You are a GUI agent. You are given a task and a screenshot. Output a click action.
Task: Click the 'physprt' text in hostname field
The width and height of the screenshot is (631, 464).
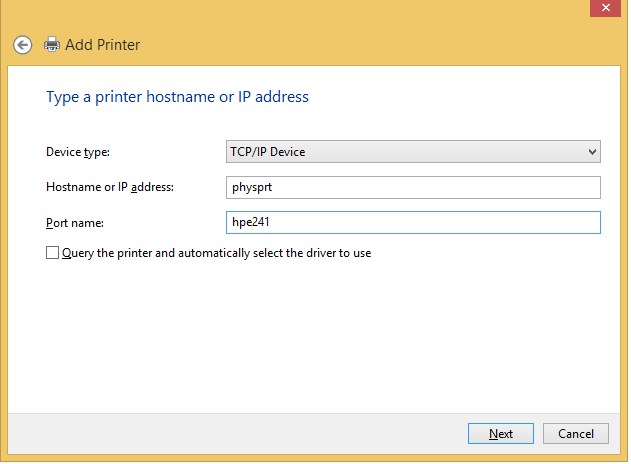[x=251, y=187]
